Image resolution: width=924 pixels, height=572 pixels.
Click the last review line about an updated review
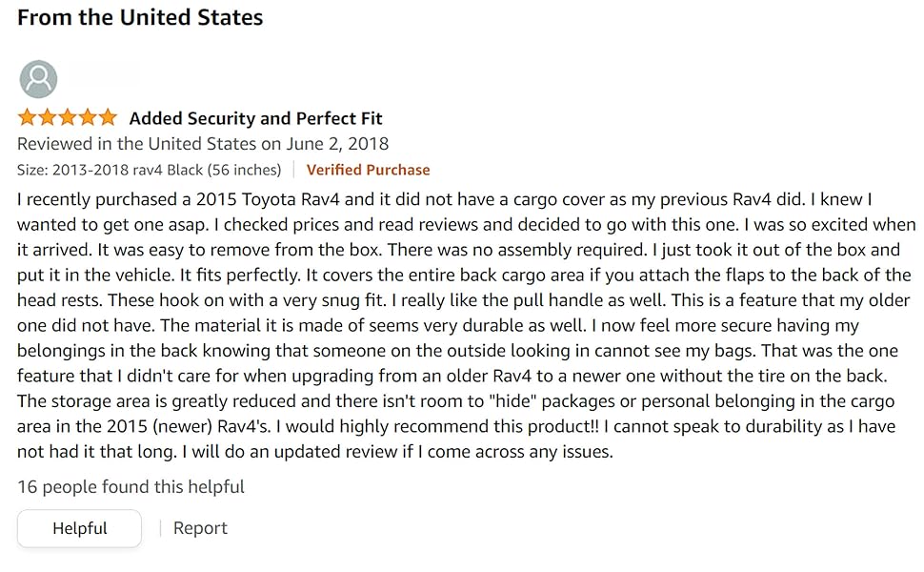315,452
